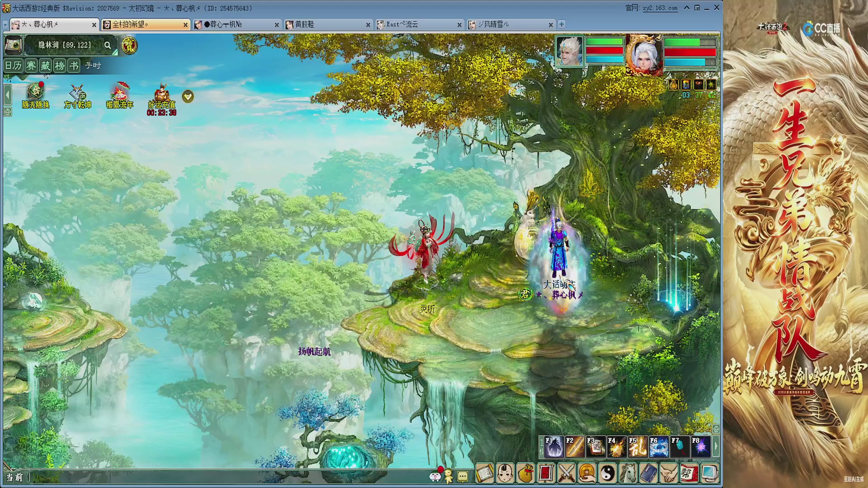Click the 灵听 NPC name label
The height and width of the screenshot is (488, 868).
pos(428,309)
